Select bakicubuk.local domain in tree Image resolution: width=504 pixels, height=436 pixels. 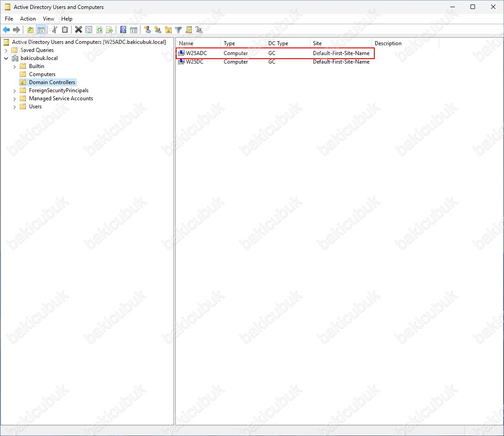(x=39, y=58)
